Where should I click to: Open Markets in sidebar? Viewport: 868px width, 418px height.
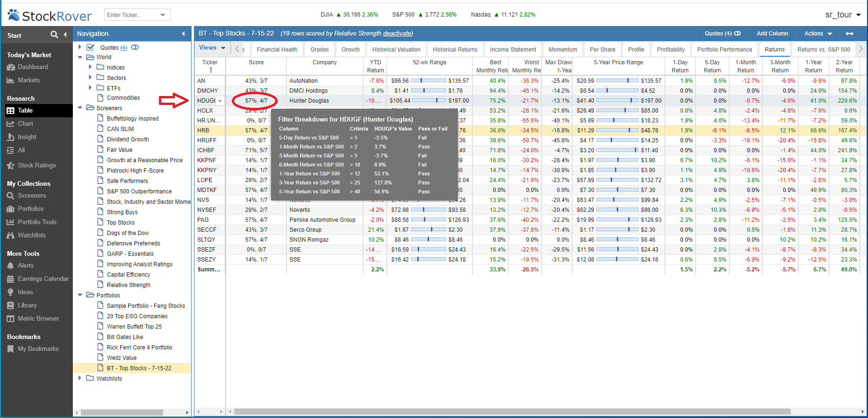(23, 80)
